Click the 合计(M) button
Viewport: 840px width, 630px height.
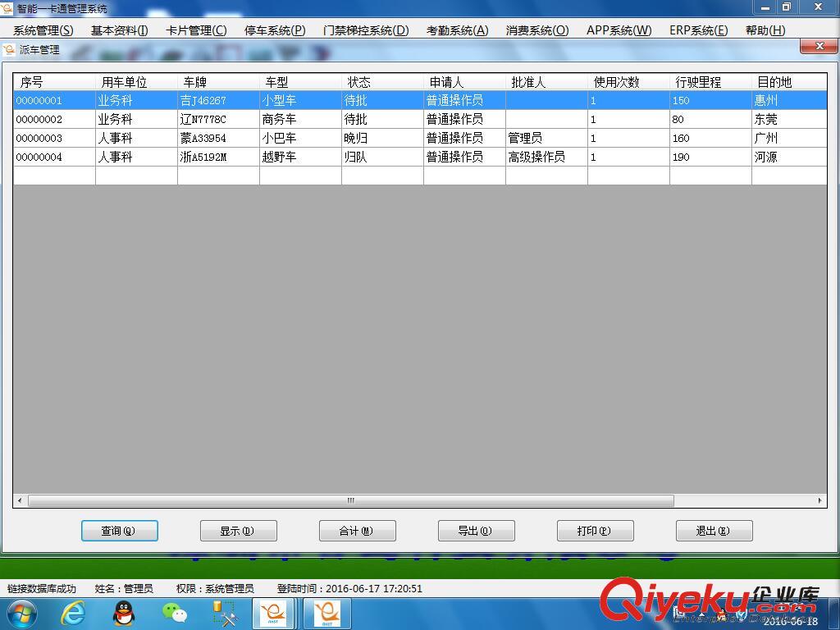coord(358,531)
